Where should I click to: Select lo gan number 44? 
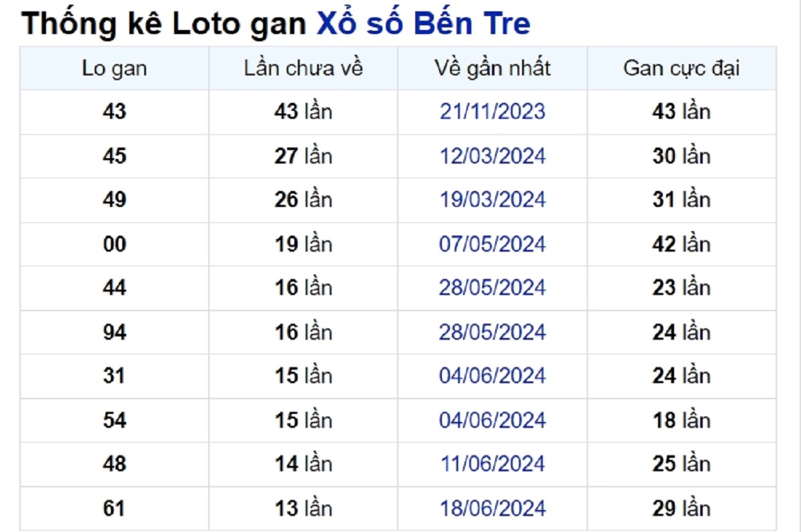[x=114, y=288]
